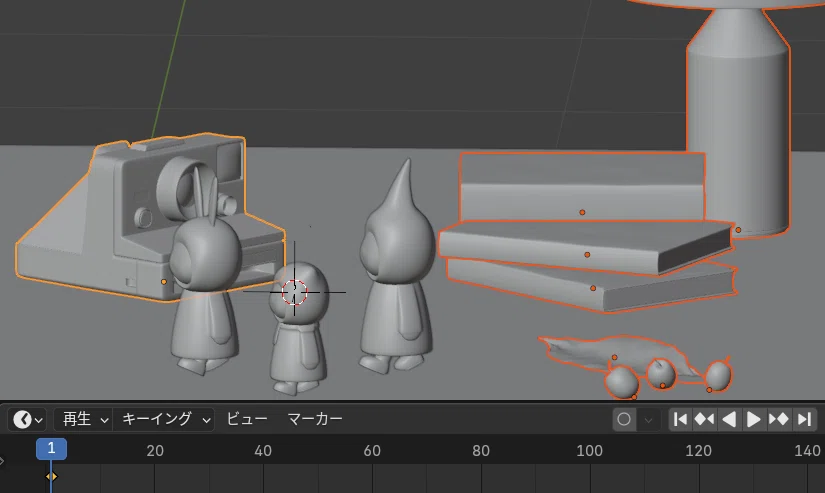Play the animation in reverse

[729, 419]
